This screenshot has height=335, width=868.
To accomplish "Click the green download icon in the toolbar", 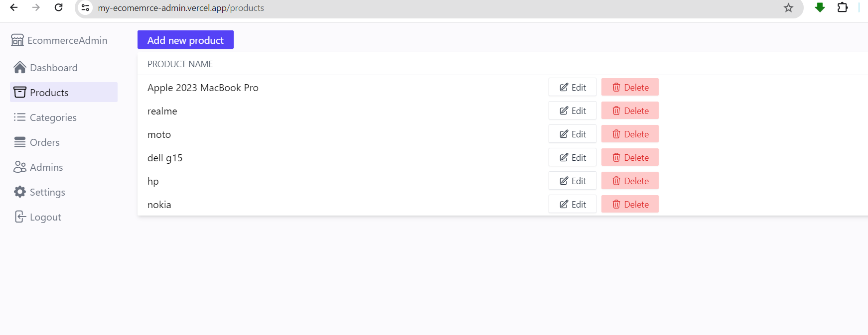I will [x=820, y=8].
